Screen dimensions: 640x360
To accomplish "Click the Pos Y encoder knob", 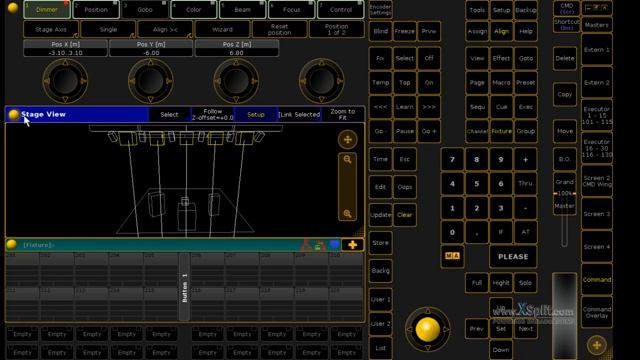I will (151, 81).
